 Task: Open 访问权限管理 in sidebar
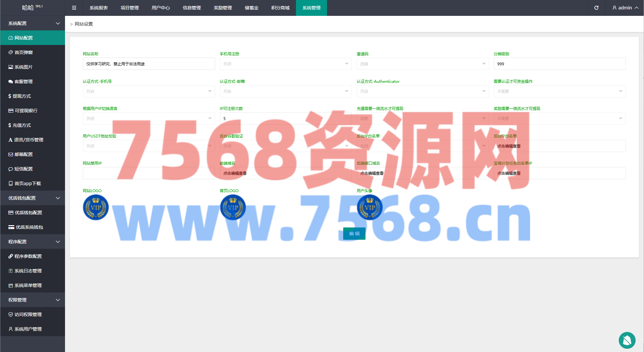pyautogui.click(x=28, y=314)
